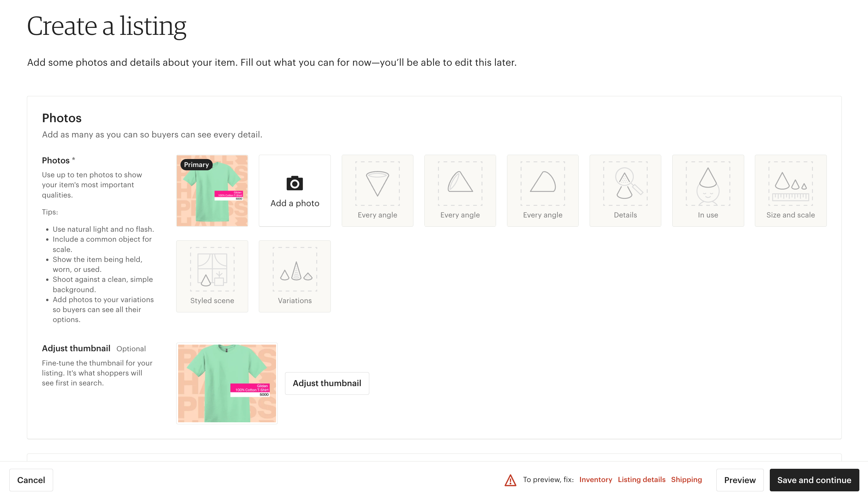This screenshot has width=868, height=496.
Task: Click the camera icon to add a photo
Action: (x=294, y=183)
